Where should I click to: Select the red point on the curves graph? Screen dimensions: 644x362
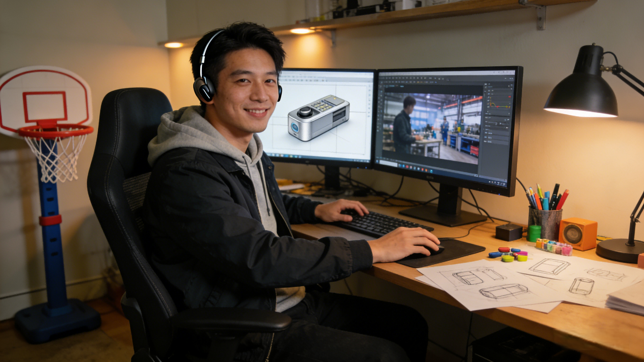[498, 107]
